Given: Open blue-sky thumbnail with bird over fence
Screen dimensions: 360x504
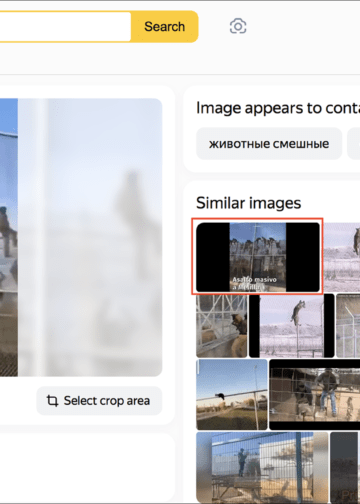Looking at the screenshot, I should point(232,395).
